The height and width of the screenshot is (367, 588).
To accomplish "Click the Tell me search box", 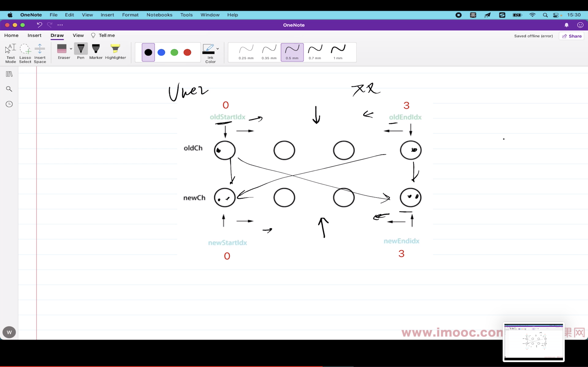I will pyautogui.click(x=106, y=35).
